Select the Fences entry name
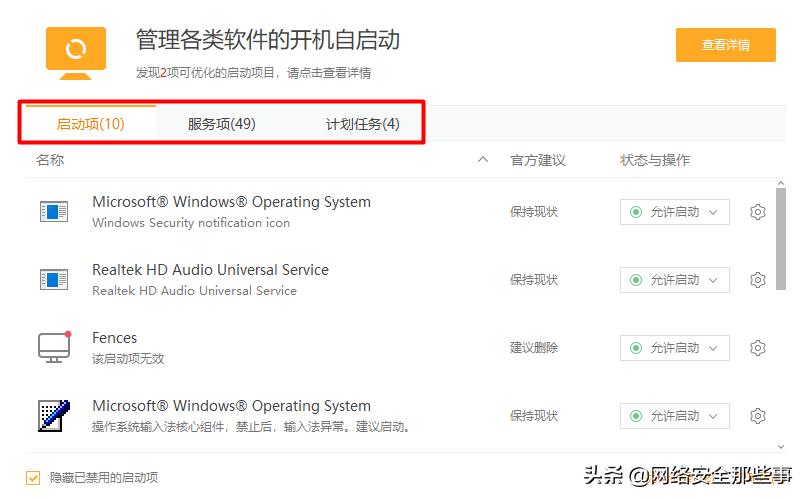The height and width of the screenshot is (500, 807). (x=114, y=338)
